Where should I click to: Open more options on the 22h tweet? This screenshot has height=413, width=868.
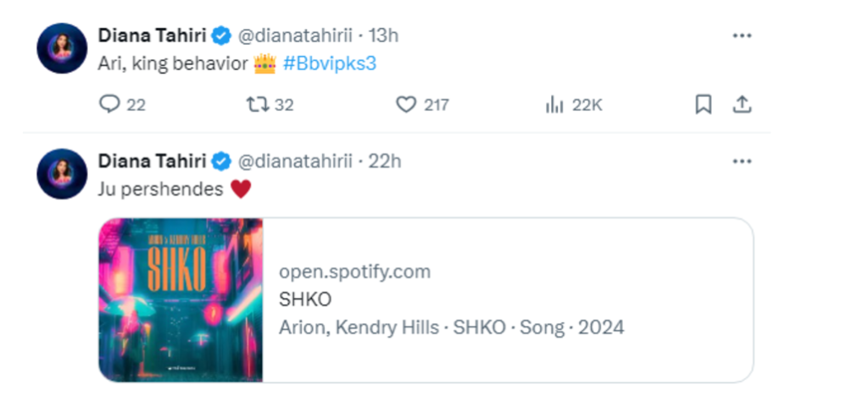point(742,161)
